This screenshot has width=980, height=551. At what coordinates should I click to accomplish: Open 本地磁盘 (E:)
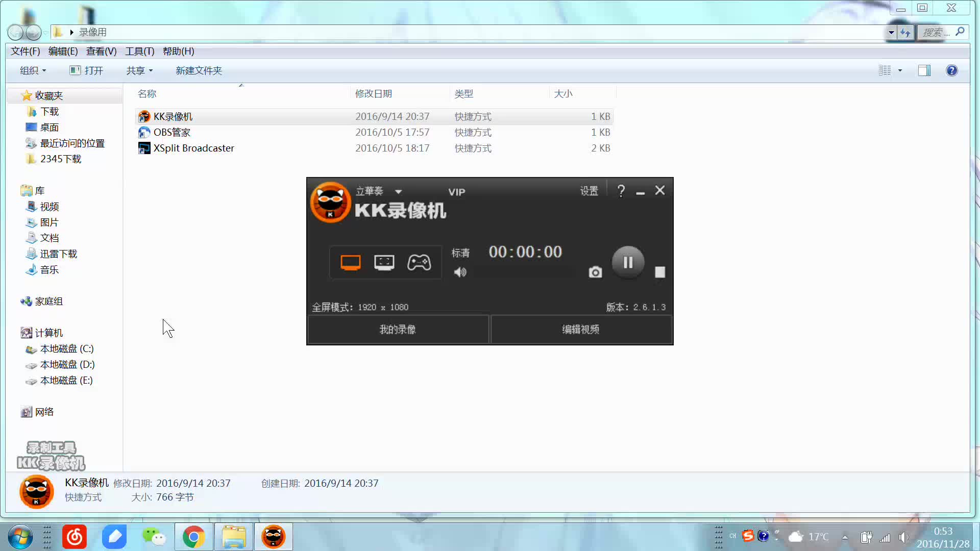point(66,381)
